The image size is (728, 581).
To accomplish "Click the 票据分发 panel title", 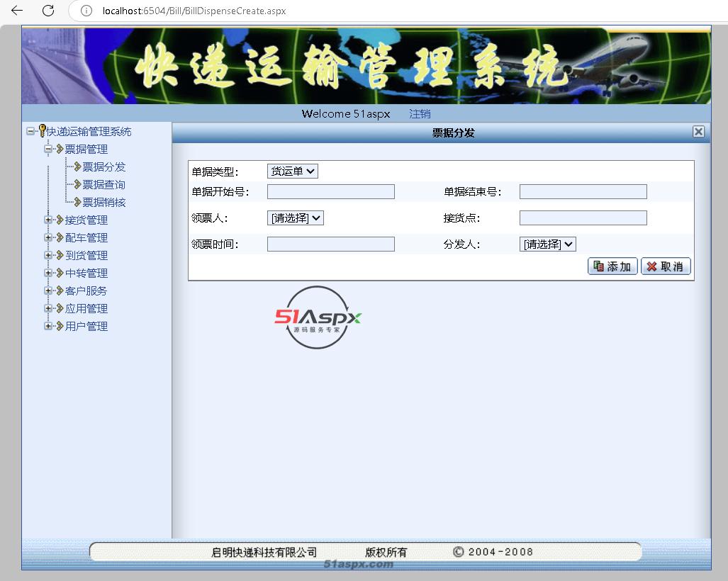I will [x=453, y=133].
